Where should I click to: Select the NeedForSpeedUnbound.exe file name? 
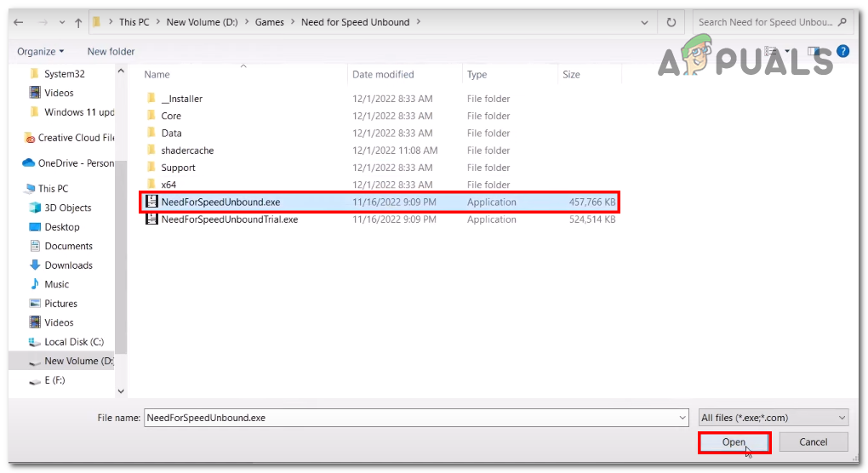[221, 202]
